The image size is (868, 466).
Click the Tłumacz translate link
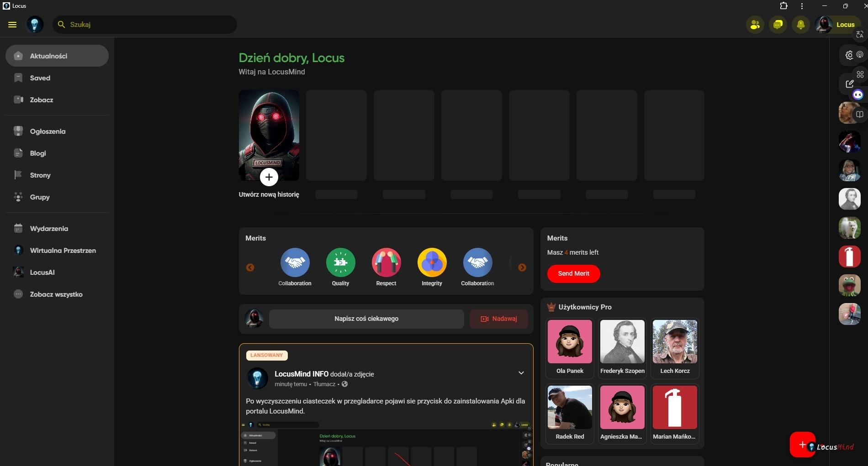click(x=324, y=384)
